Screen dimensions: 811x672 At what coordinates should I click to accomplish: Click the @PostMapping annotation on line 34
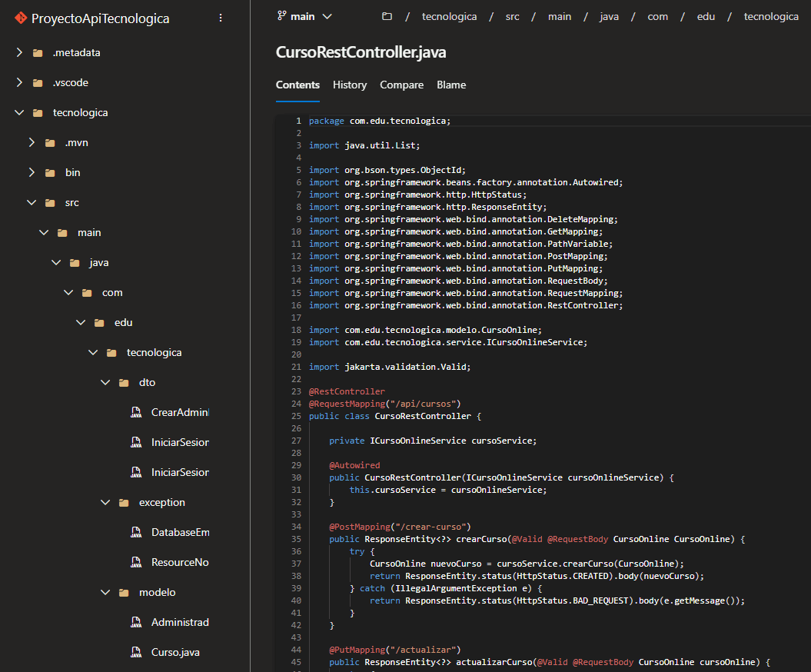(360, 527)
